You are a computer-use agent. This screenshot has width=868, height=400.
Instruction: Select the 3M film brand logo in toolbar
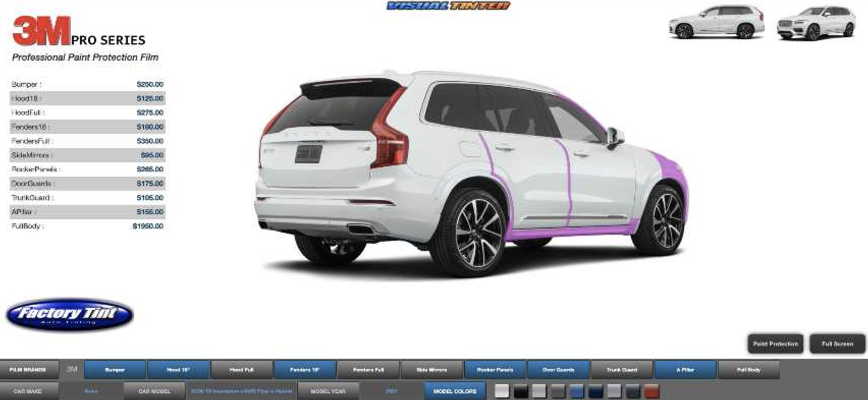point(72,370)
